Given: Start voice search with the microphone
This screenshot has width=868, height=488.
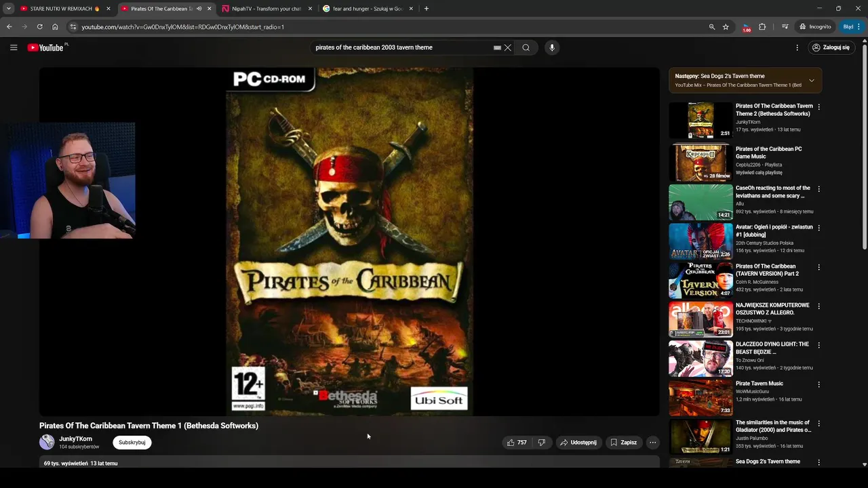Looking at the screenshot, I should pyautogui.click(x=552, y=47).
